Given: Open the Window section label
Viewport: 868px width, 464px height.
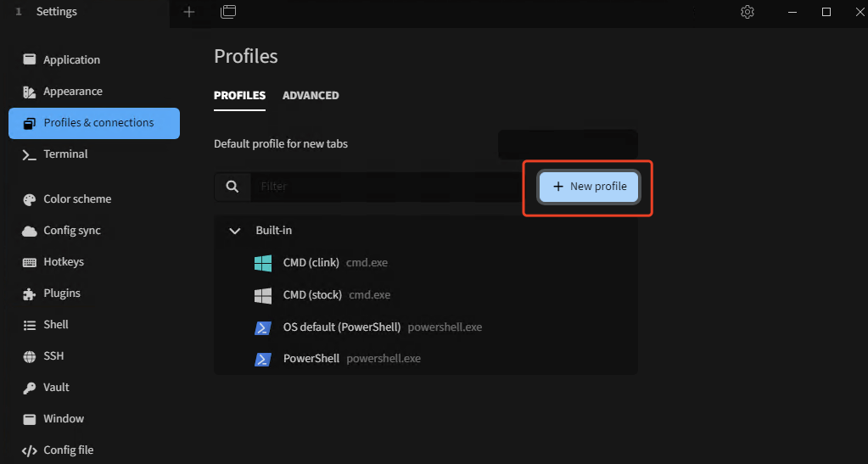Looking at the screenshot, I should point(64,419).
